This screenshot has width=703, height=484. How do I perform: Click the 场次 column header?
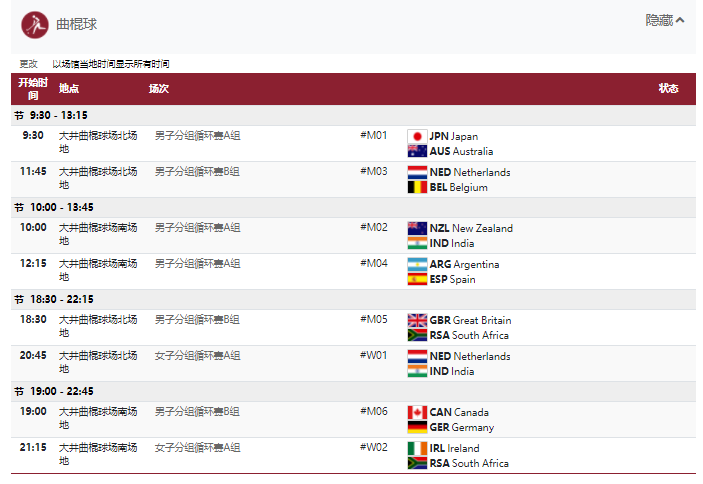159,89
